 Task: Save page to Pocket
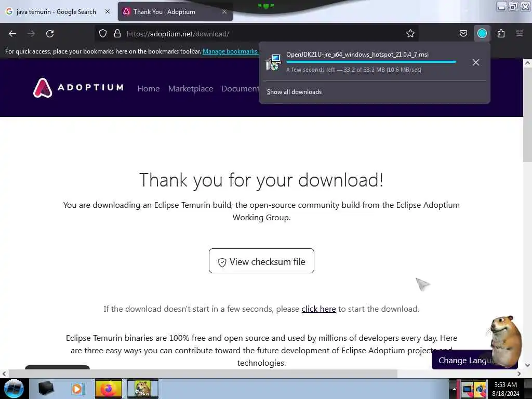coord(463,33)
